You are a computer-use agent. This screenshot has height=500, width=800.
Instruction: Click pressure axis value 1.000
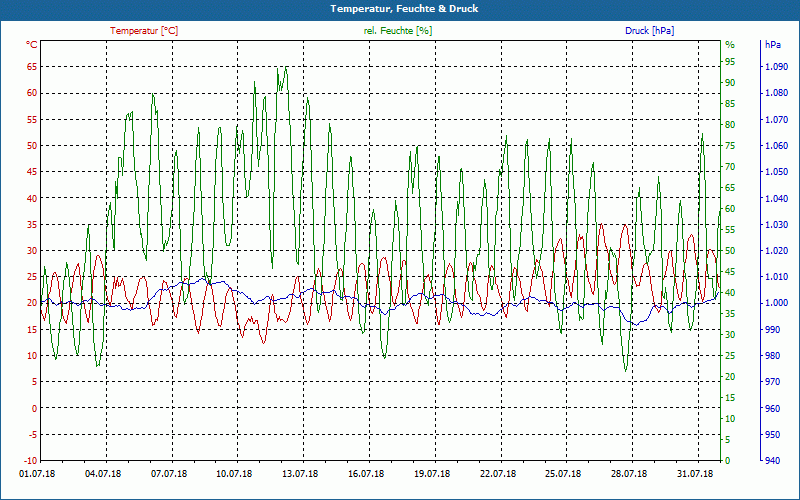(x=776, y=303)
